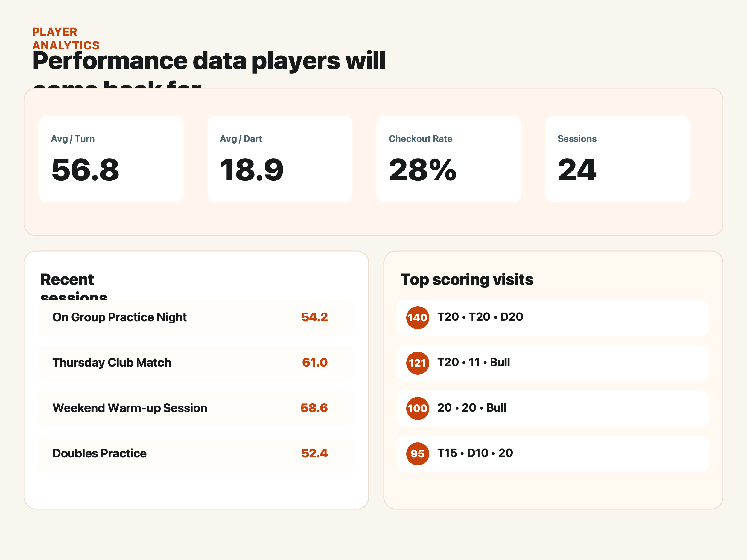Click the 140 score badge
747x560 pixels.
pos(418,317)
